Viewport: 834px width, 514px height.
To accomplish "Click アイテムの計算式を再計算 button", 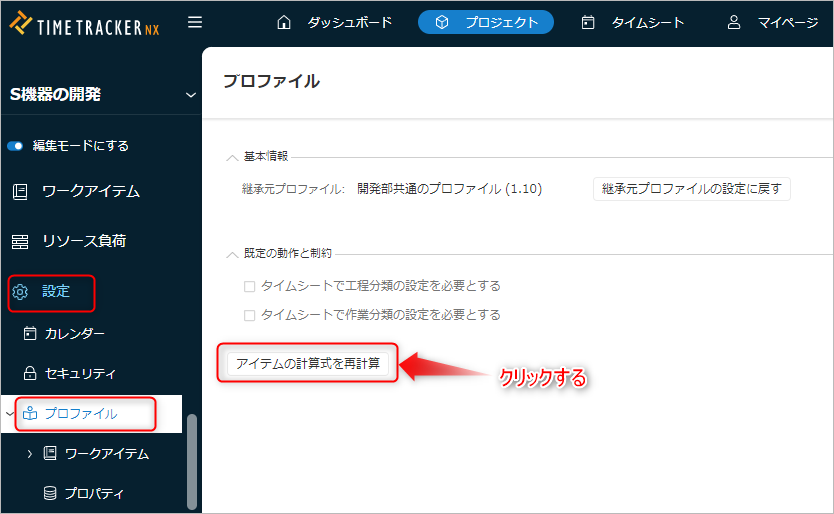I will pos(308,363).
